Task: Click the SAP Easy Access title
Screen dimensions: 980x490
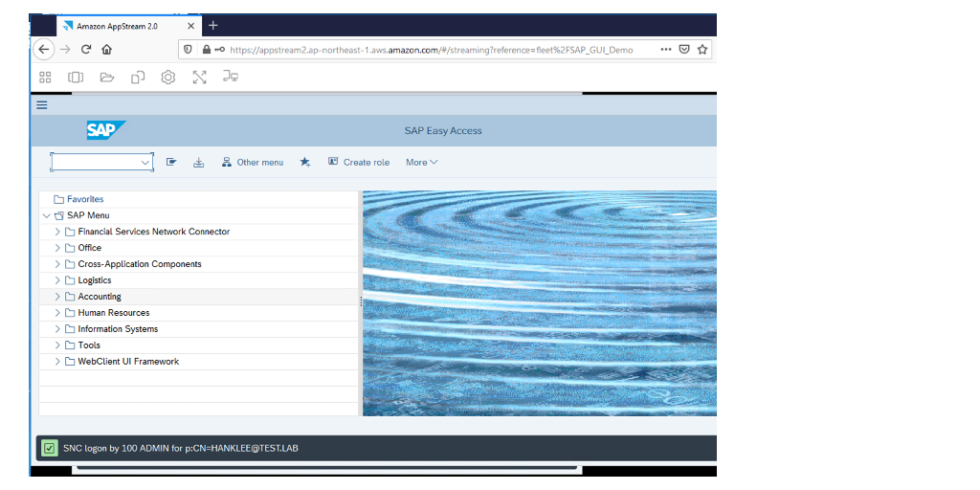Action: pyautogui.click(x=443, y=131)
